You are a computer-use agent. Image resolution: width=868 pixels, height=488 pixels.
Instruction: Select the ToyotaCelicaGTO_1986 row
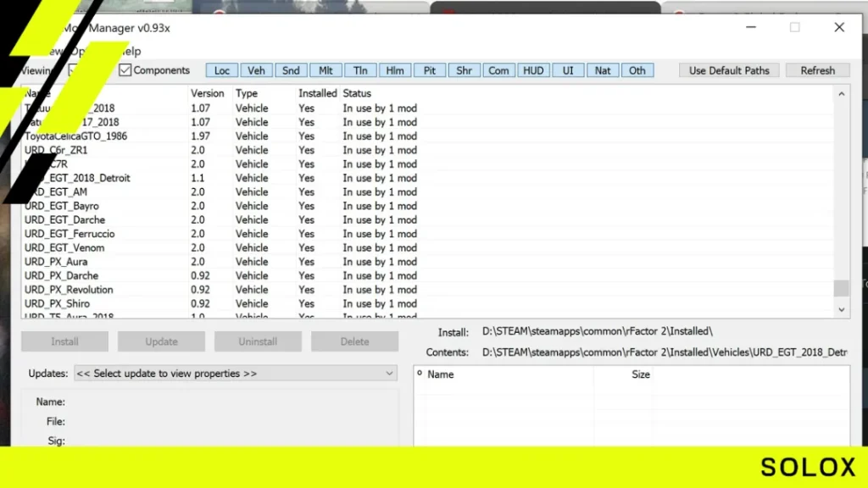(x=427, y=136)
